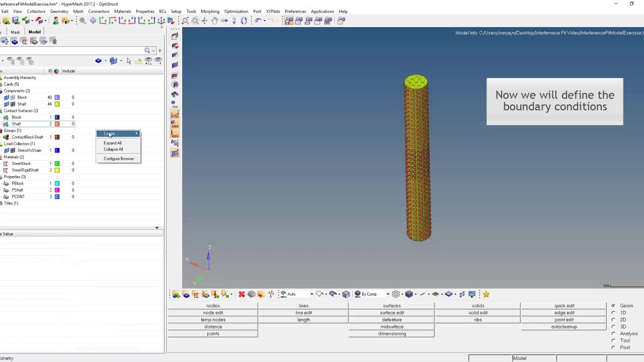
Task: Open the surface edit panel
Action: 392,313
